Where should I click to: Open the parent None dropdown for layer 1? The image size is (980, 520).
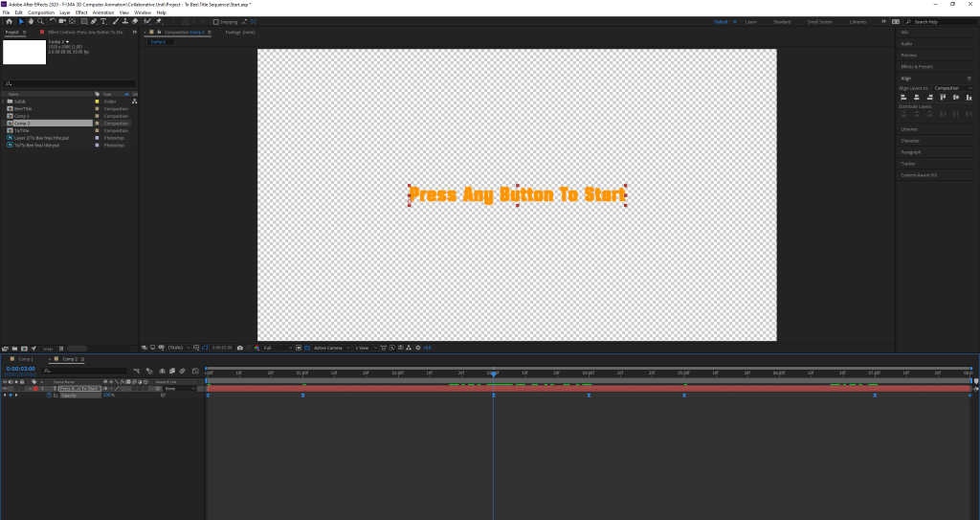click(x=179, y=389)
